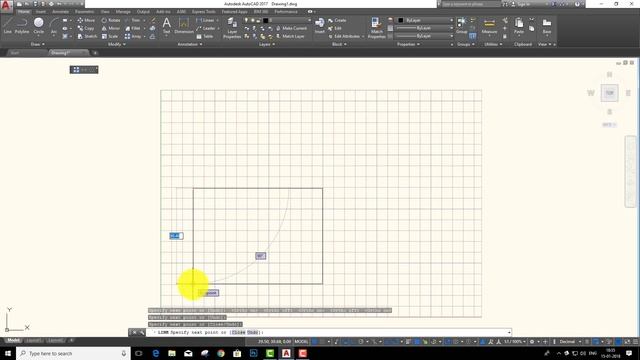Select the Text annotation tool

coord(167,25)
